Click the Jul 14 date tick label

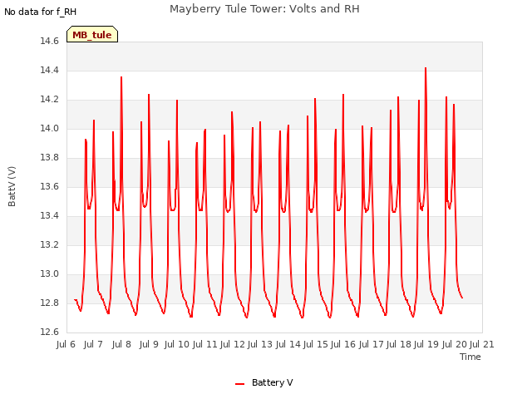click(x=288, y=344)
